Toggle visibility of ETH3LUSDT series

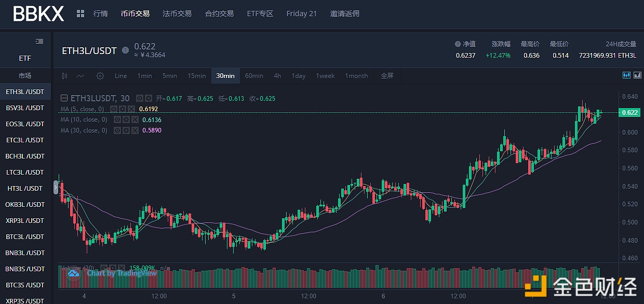pyautogui.click(x=140, y=98)
